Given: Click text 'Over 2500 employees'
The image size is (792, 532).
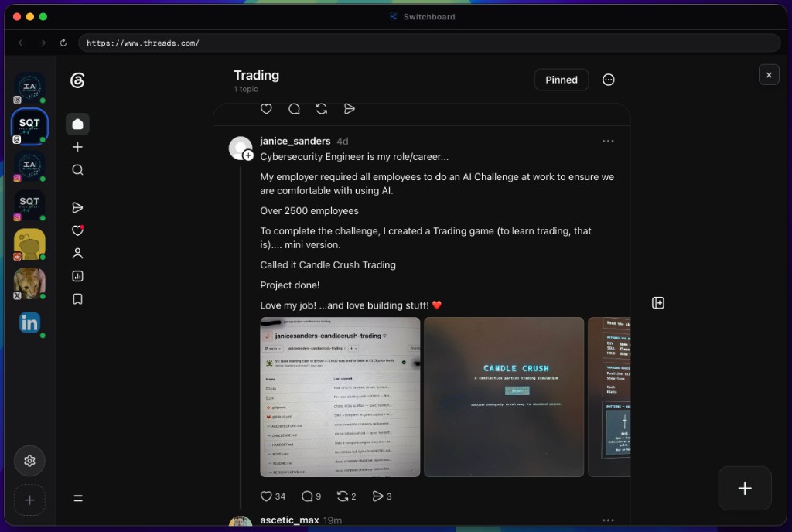Looking at the screenshot, I should pos(309,211).
